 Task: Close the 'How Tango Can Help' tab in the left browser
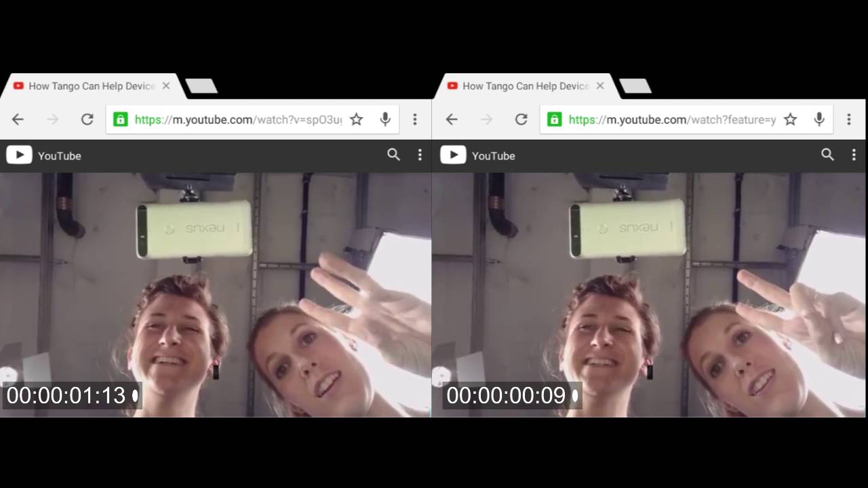point(166,86)
